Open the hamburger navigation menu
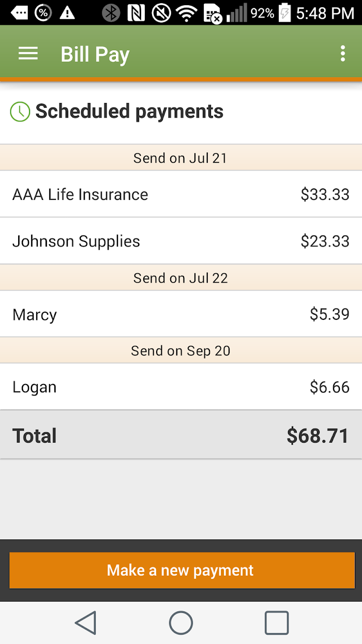This screenshot has width=362, height=644. [x=28, y=54]
